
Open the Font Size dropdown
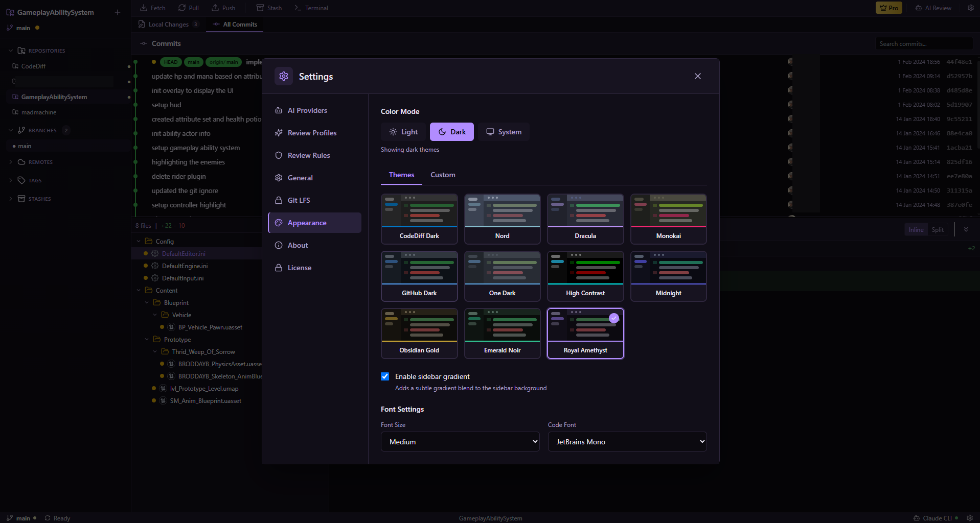click(460, 442)
